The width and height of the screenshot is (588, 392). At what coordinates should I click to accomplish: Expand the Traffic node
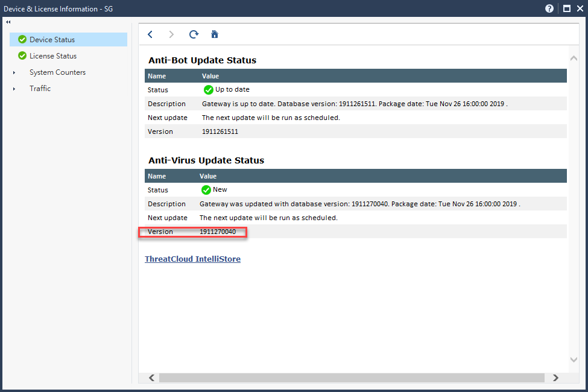pyautogui.click(x=14, y=89)
